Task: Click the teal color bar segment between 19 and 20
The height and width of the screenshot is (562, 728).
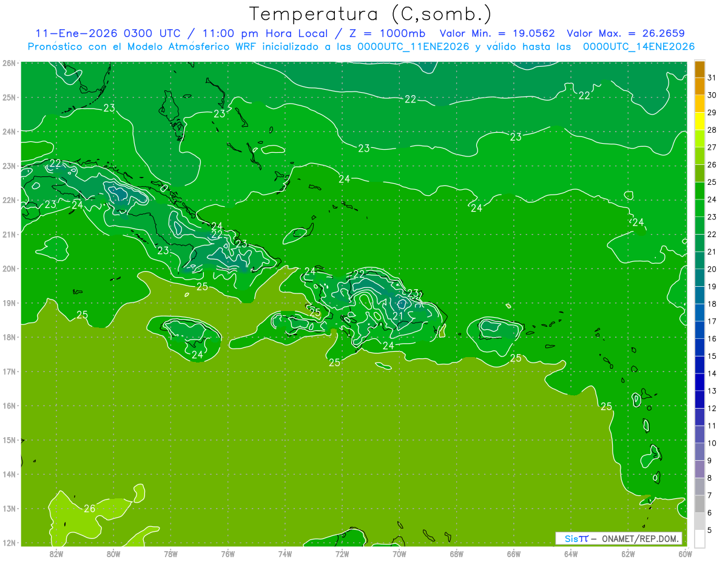Action: tap(699, 278)
